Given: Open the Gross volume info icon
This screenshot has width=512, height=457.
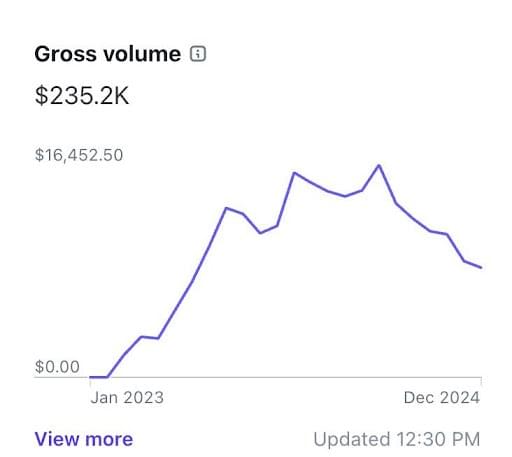Looking at the screenshot, I should tap(198, 53).
